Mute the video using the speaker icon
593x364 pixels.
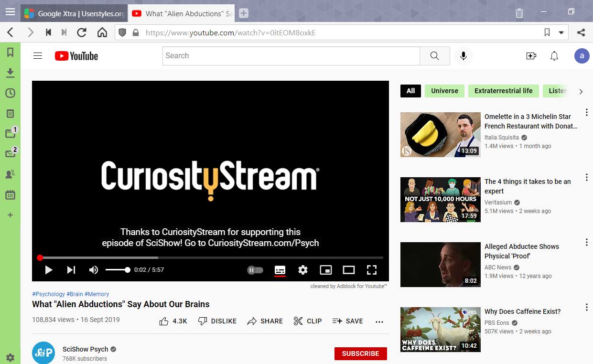(94, 270)
